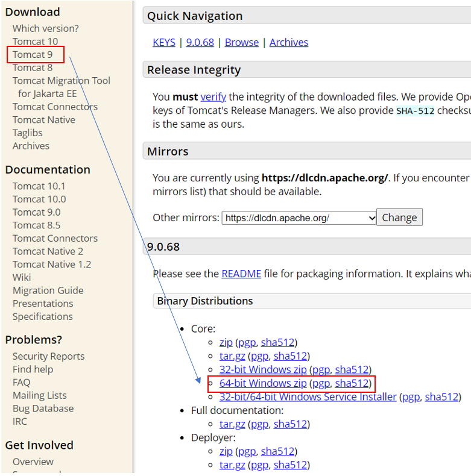Viewport: 471px width, 476px height.
Task: Open Tomcat 8.5 documentation
Action: (x=36, y=225)
